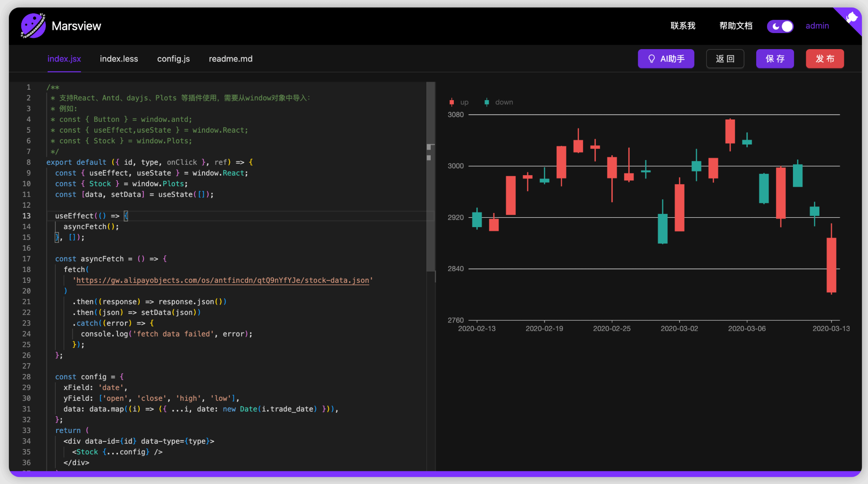The height and width of the screenshot is (484, 868).
Task: Click the pin icon in the corner ribbon
Action: tap(851, 18)
